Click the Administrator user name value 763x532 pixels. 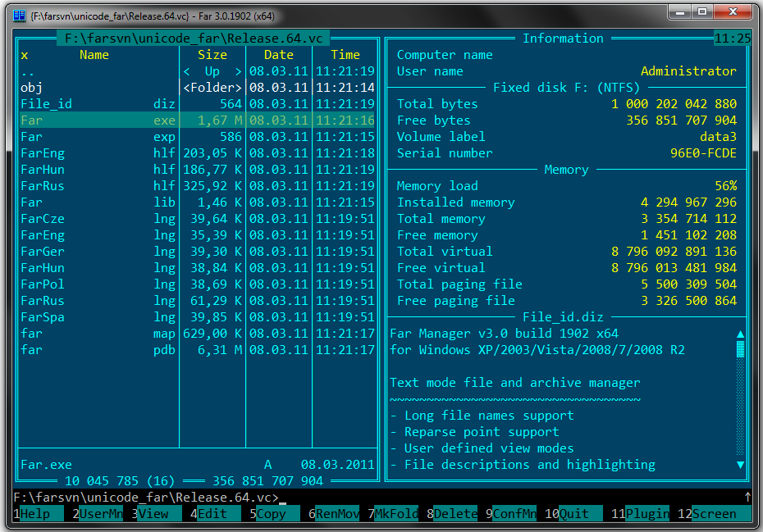point(688,71)
